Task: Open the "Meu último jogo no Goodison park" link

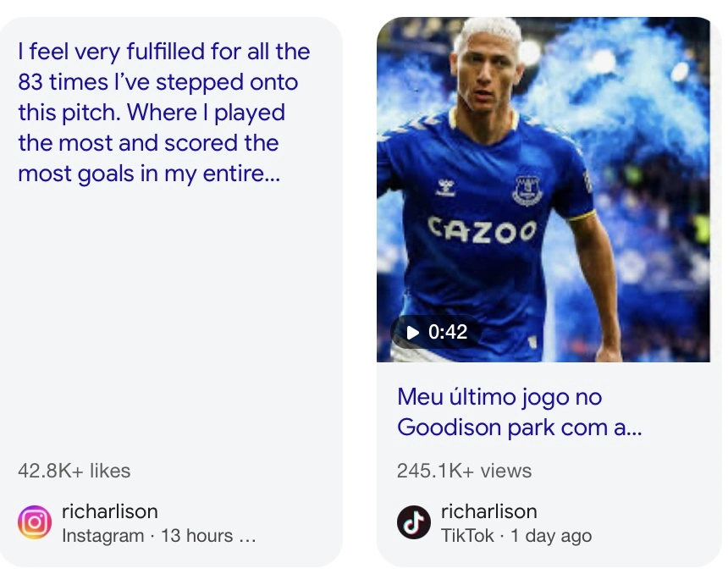Action: pyautogui.click(x=518, y=412)
